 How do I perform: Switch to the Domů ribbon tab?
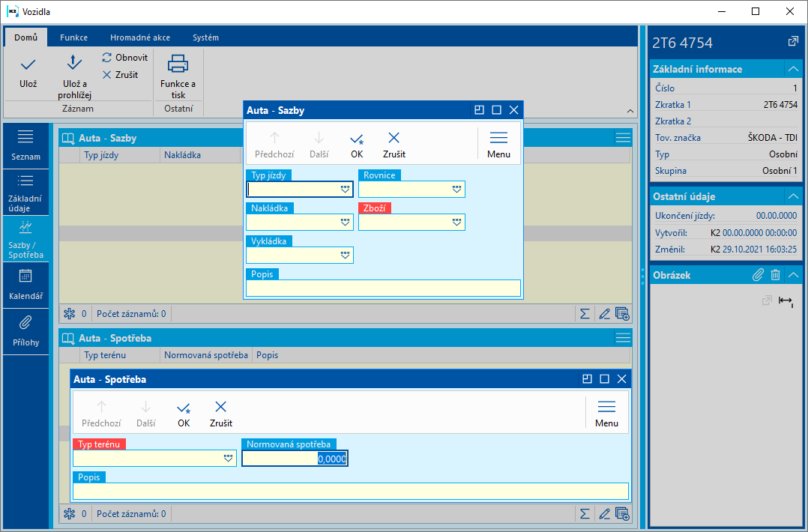click(25, 37)
